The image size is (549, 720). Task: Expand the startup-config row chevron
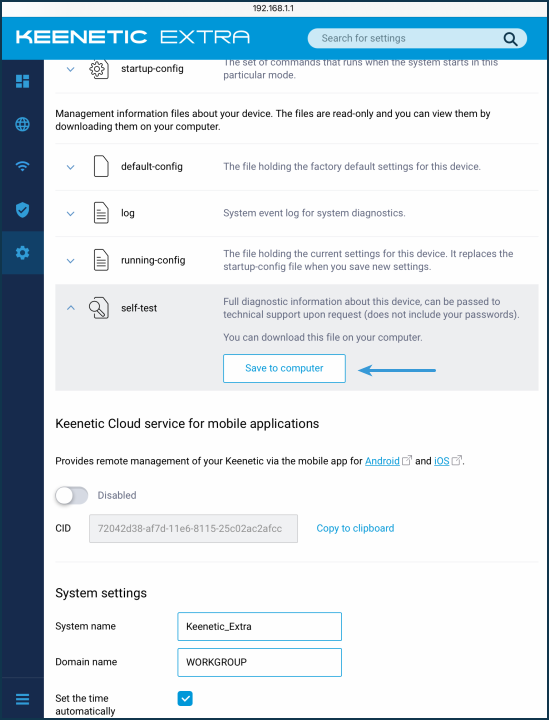70,69
